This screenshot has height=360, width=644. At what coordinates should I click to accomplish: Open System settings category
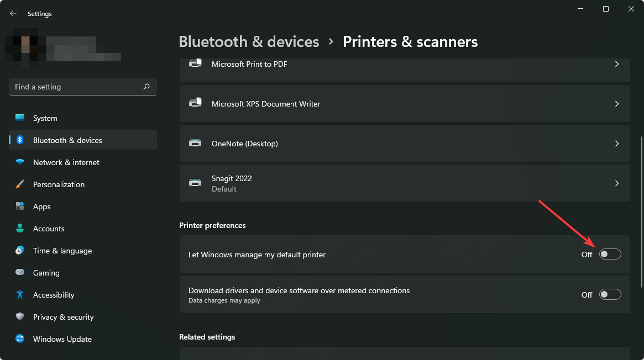tap(83, 118)
